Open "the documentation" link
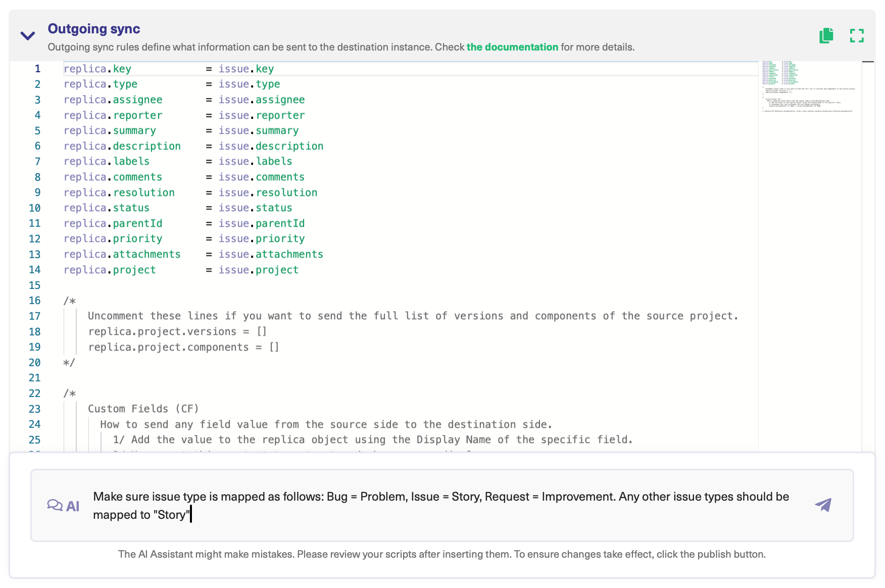Screen dimensions: 885x588 tap(512, 47)
